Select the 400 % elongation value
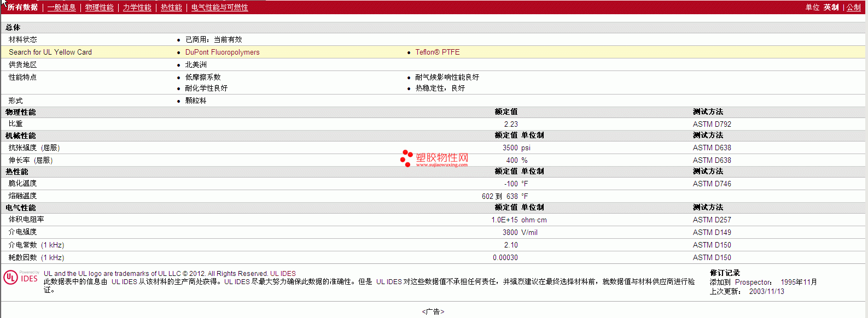This screenshot has height=318, width=868. [517, 160]
